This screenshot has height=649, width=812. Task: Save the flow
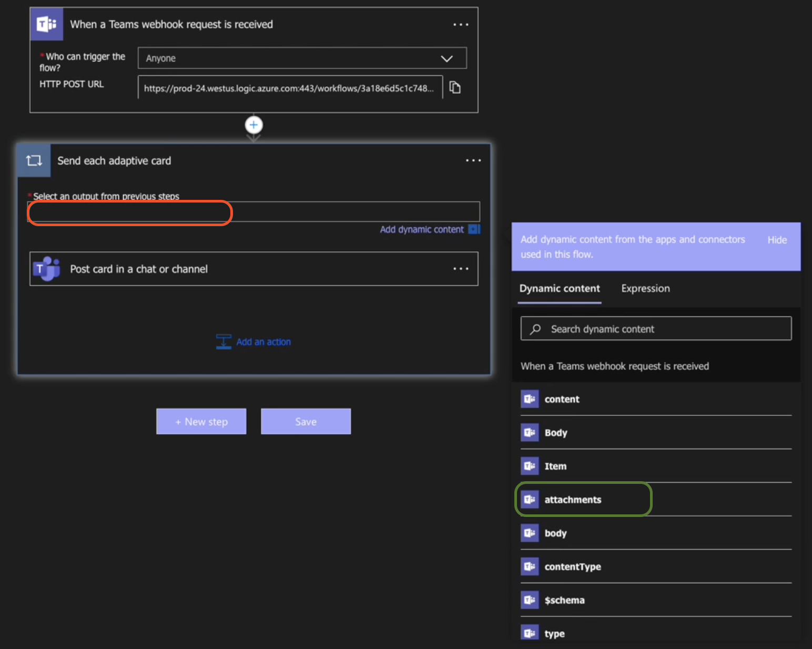point(306,421)
